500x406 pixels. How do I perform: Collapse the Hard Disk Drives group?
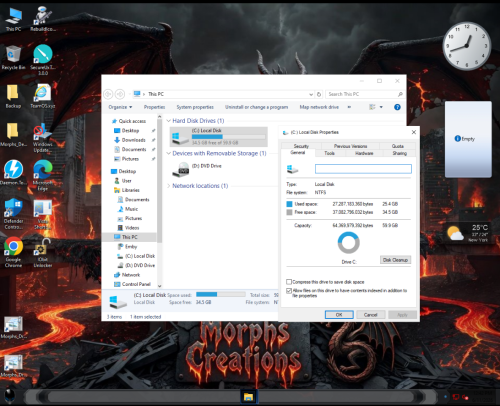click(168, 121)
